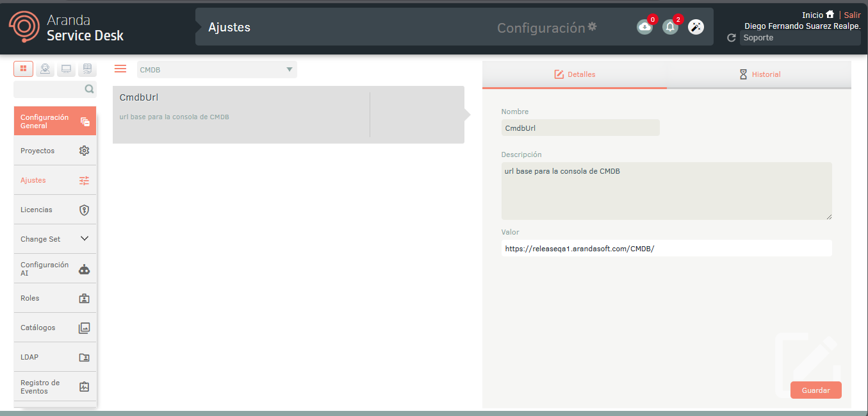Image resolution: width=868 pixels, height=416 pixels.
Task: Click the support agent icon in sidebar
Action: (45, 69)
